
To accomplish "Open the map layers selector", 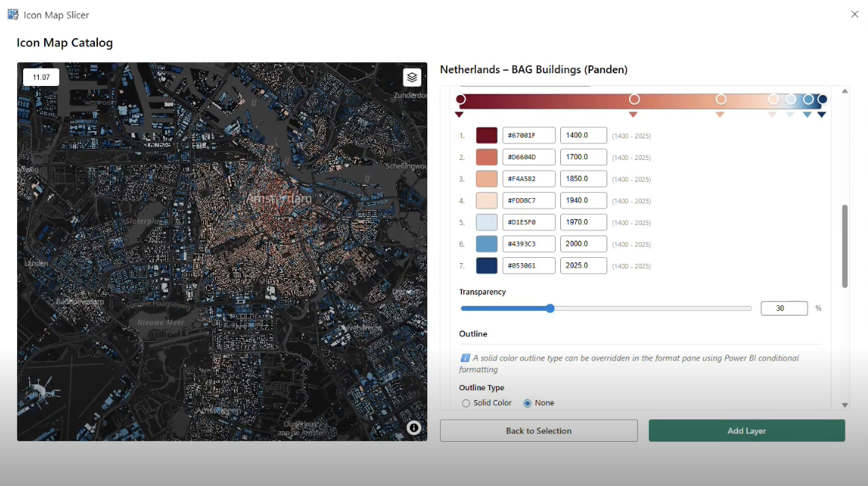I will click(x=412, y=77).
